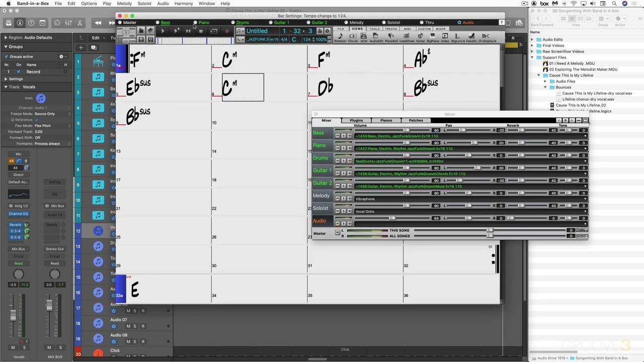Viewport: 644px width, 362px height.
Task: Open the Video window icon
Action: (445, 37)
